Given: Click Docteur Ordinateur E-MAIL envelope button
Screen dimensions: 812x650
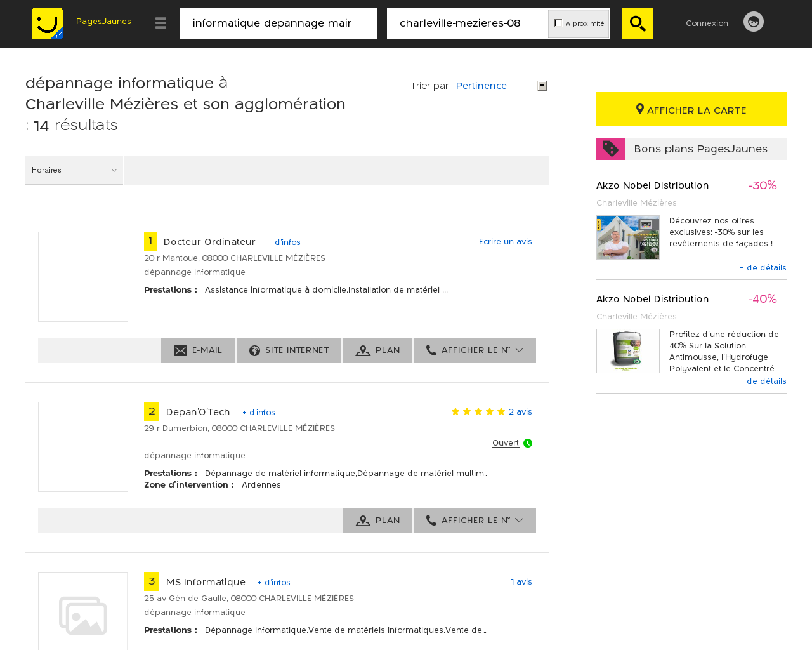Looking at the screenshot, I should (x=198, y=350).
